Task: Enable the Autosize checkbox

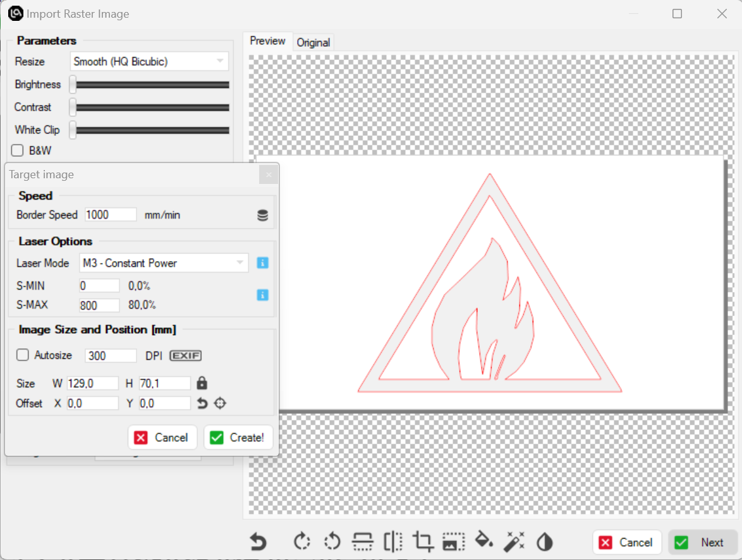Action: tap(23, 355)
